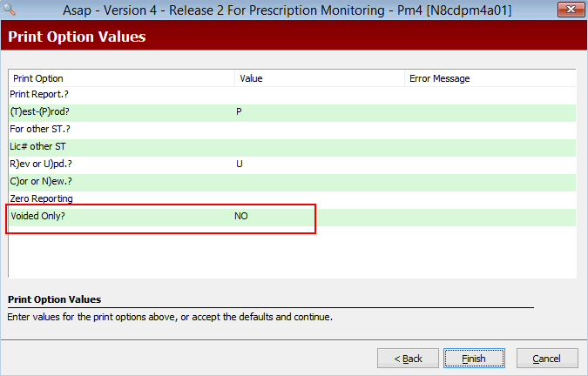The image size is (588, 376).
Task: Click the Value column header
Action: click(x=320, y=78)
